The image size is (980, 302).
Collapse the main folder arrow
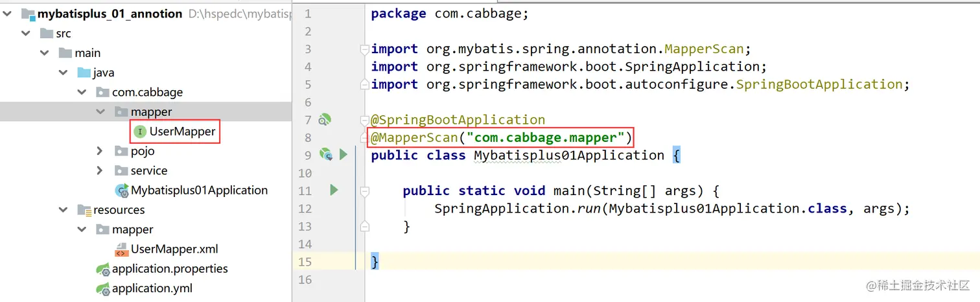tap(45, 53)
